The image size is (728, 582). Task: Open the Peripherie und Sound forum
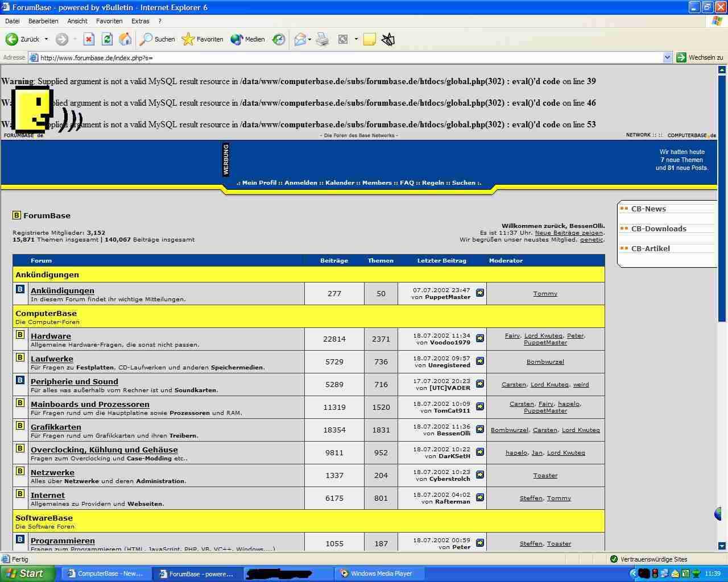75,381
